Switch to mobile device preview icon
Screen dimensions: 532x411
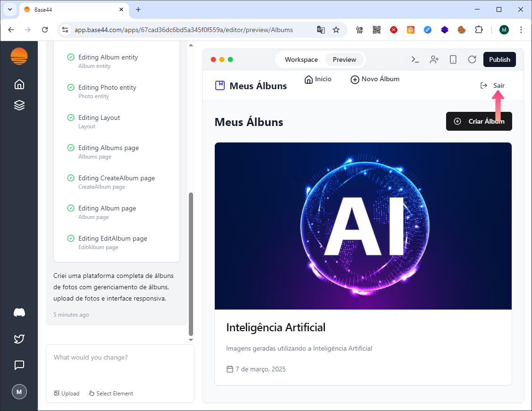pyautogui.click(x=453, y=59)
